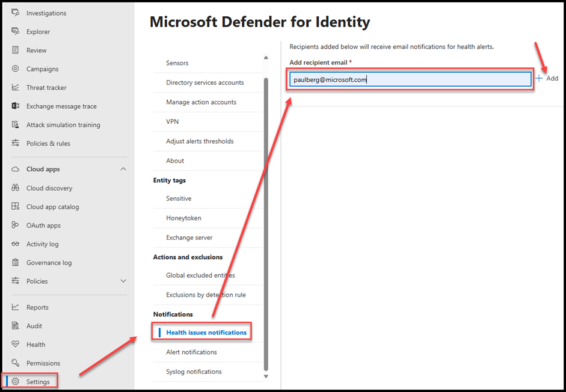Image resolution: width=566 pixels, height=392 pixels.
Task: Click the recipient email input field
Action: point(410,79)
